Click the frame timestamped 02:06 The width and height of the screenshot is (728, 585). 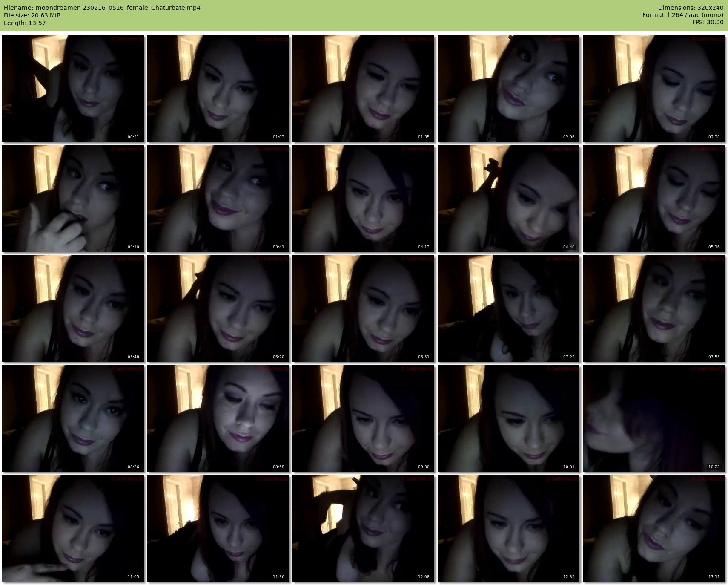click(509, 89)
